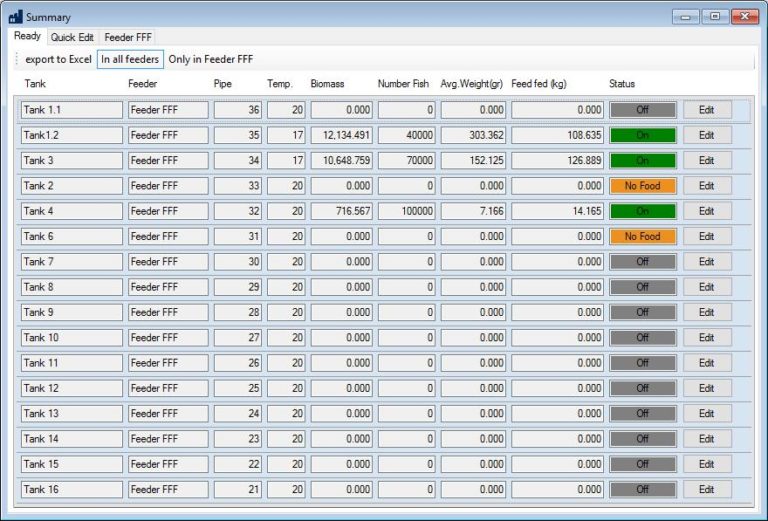Click the Biomass field for Tank1.2
Screen dimensions: 768x521
click(x=341, y=135)
